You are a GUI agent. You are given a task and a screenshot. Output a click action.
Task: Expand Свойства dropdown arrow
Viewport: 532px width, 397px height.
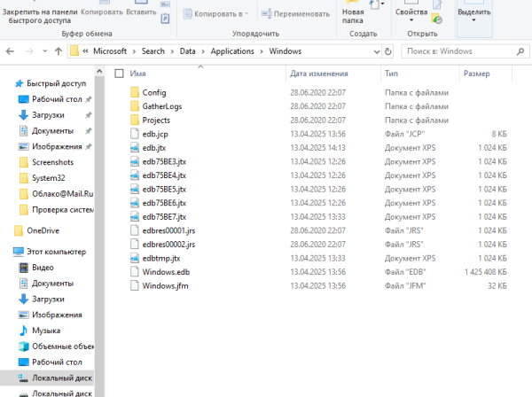pos(411,20)
